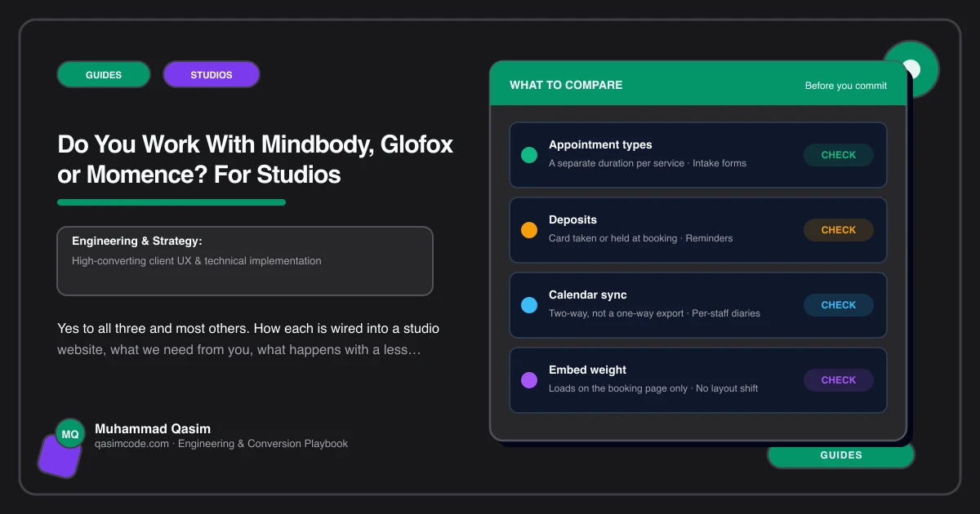Viewport: 980px width, 514px height.
Task: Click the orange dot beside Deposits
Action: [529, 230]
